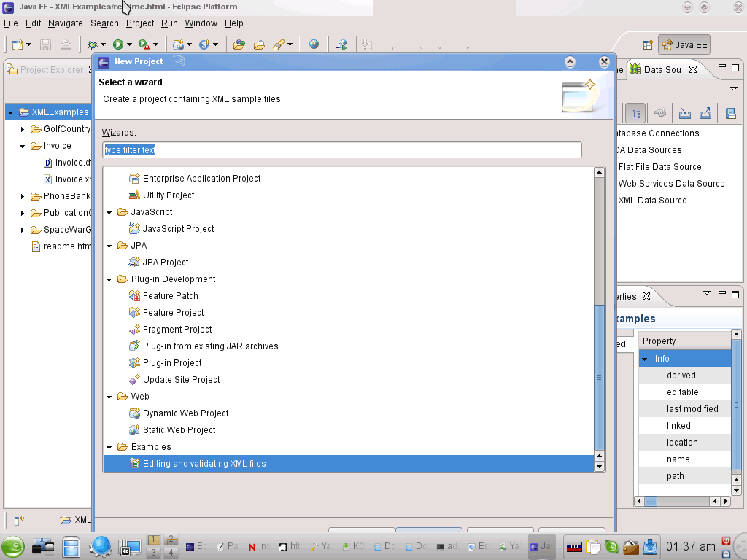Click the Search flashlight toolbar icon
747x560 pixels.
(x=279, y=44)
